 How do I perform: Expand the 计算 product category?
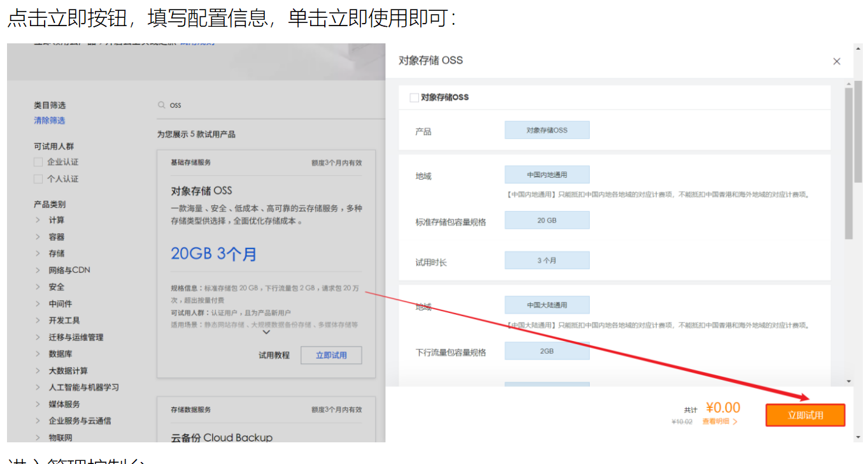[38, 220]
